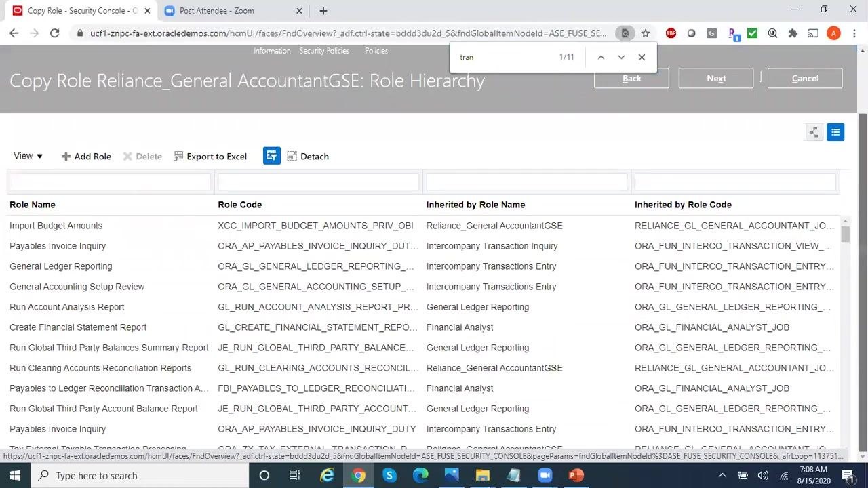
Task: Go to the previous find result
Action: (x=601, y=57)
